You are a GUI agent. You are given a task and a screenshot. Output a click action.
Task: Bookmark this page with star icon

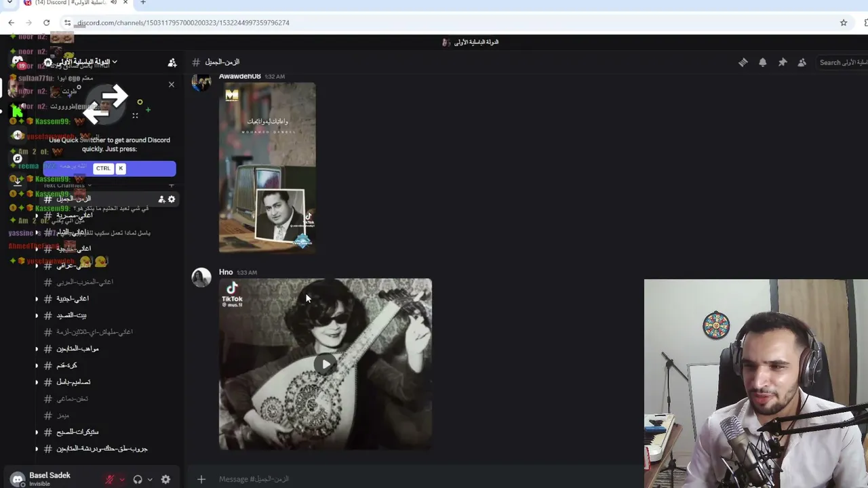click(x=844, y=22)
